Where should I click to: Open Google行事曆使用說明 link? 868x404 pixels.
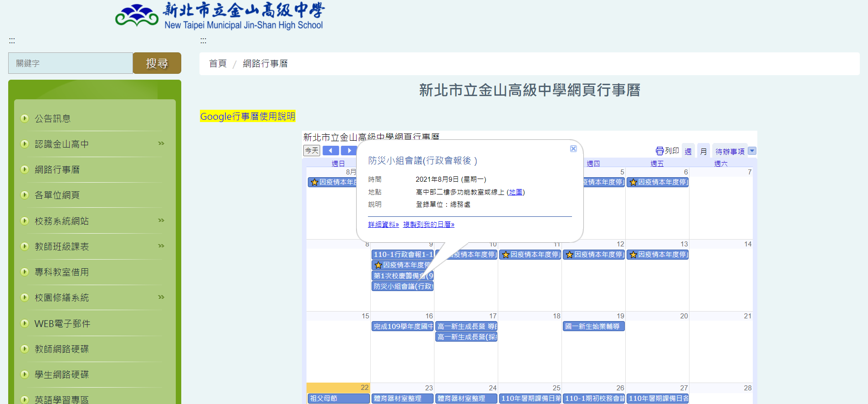(x=248, y=117)
